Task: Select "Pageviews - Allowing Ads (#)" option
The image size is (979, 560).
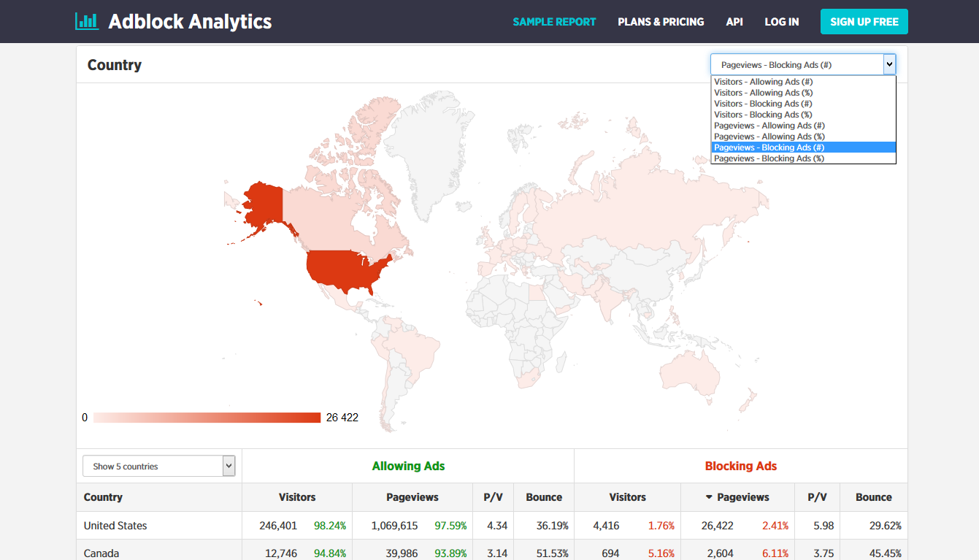Action: pos(769,125)
